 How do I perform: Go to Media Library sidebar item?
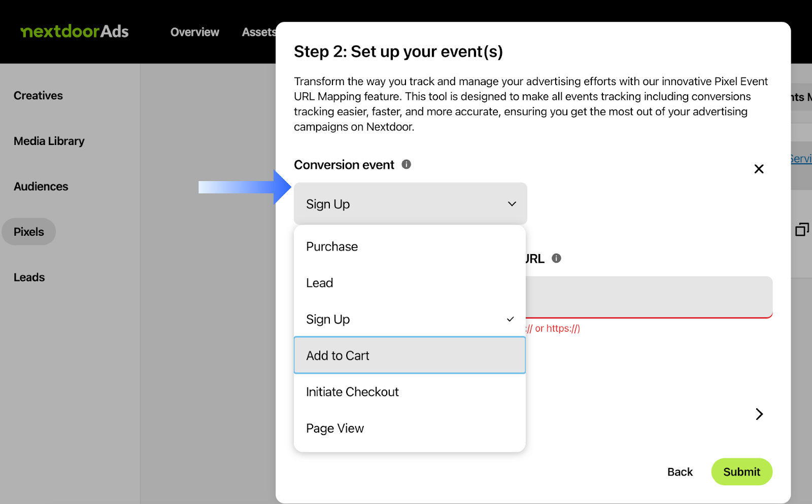coord(49,141)
